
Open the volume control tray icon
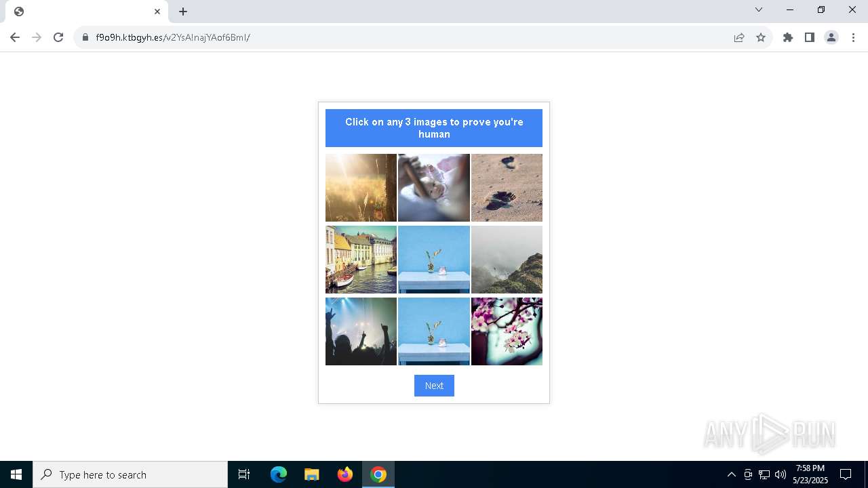coord(781,474)
